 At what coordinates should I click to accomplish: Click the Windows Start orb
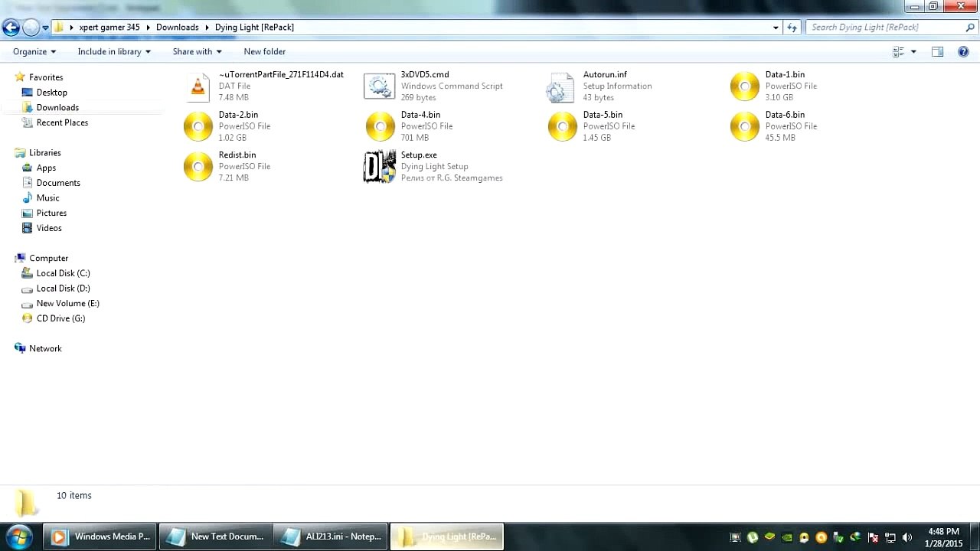click(x=18, y=536)
